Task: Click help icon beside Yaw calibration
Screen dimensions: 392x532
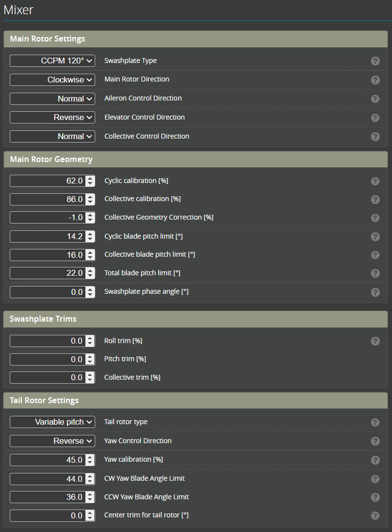Action: [x=375, y=460]
